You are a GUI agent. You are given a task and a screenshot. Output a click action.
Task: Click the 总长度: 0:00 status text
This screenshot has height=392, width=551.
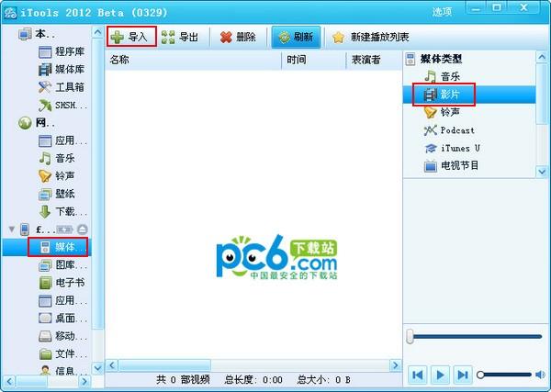(253, 380)
